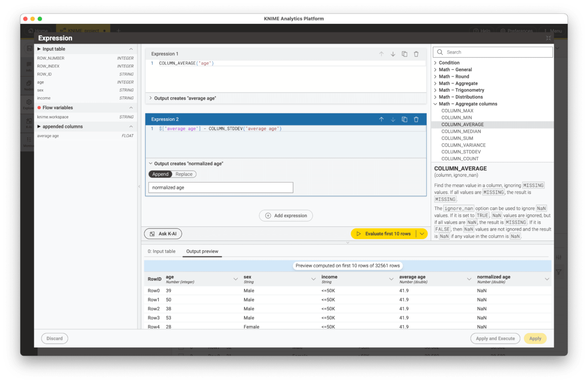
Task: Click into Expression 1 code editor
Action: (286, 76)
